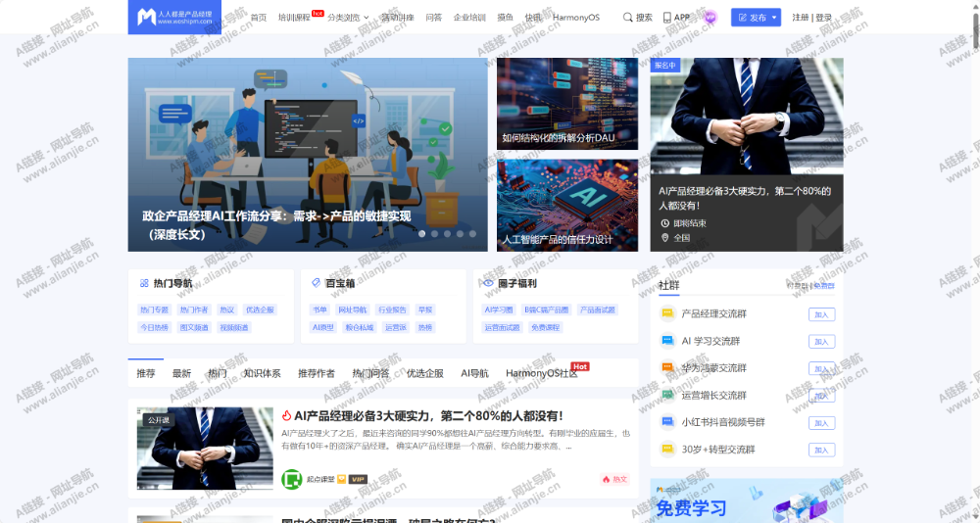
Task: Click the 注册 link
Action: (x=800, y=18)
